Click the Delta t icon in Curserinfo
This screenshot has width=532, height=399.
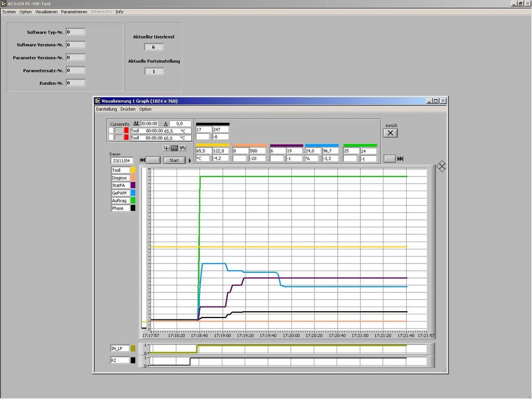[136, 124]
